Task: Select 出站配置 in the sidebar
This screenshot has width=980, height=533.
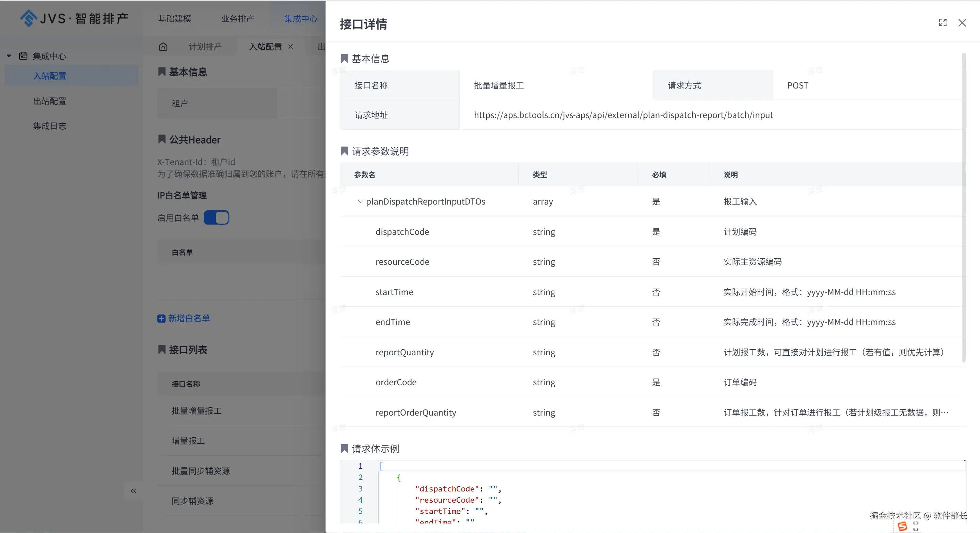Action: coord(49,101)
